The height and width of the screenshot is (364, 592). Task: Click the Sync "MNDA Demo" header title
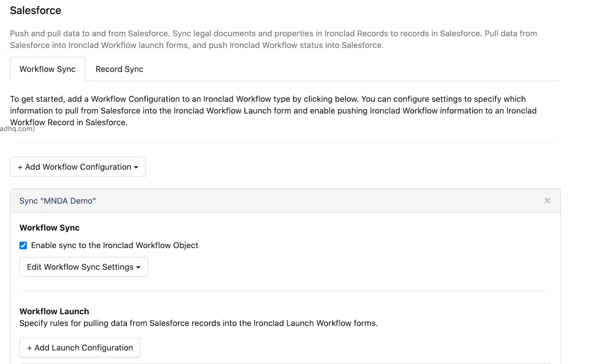[x=57, y=201]
